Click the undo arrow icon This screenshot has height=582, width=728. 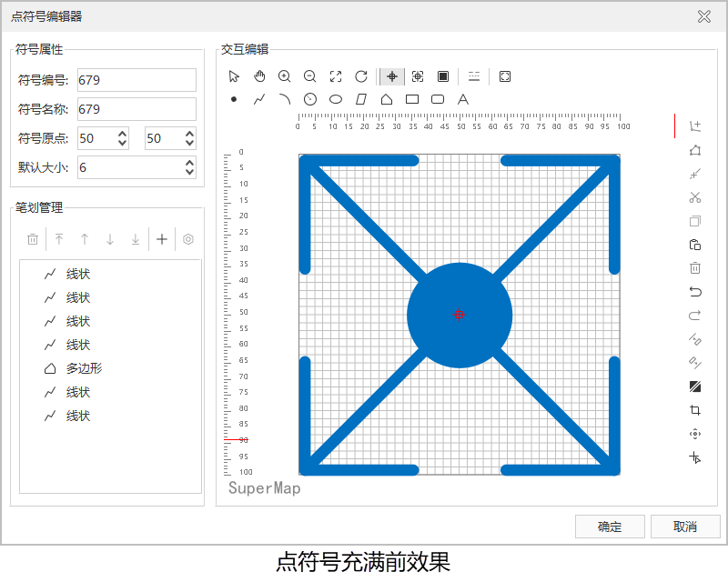[695, 292]
